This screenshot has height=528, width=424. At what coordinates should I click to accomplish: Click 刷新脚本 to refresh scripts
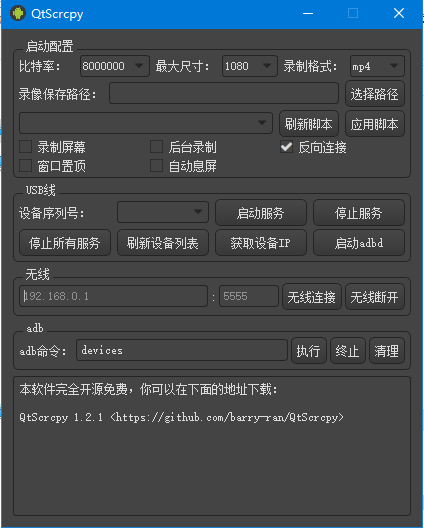pos(308,124)
